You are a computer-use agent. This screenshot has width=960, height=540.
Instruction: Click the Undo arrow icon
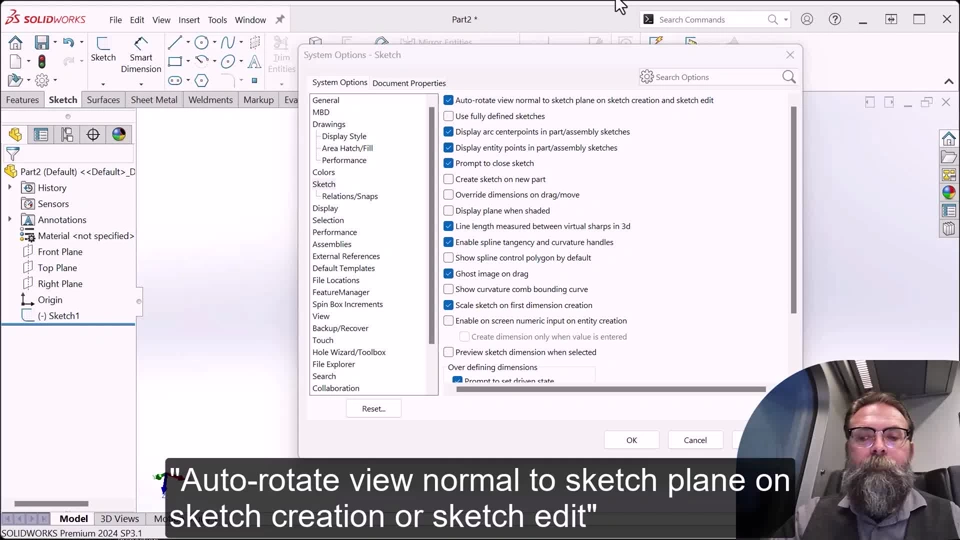click(68, 42)
